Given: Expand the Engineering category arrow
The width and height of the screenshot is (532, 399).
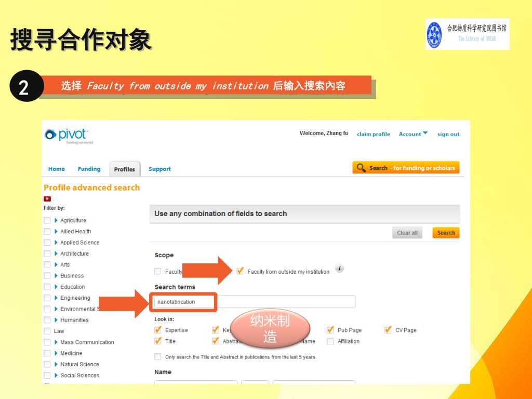Looking at the screenshot, I should coord(56,298).
